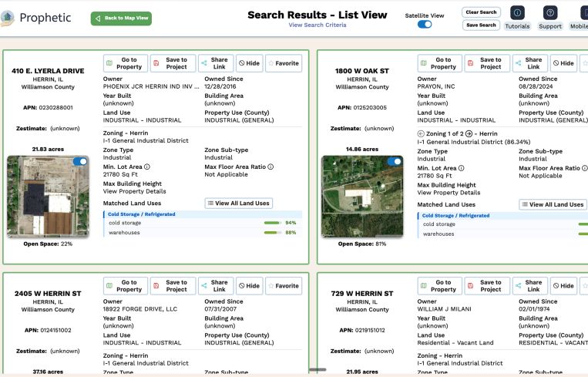The image size is (588, 377).
Task: Hide the 1800 W Oak St listing
Action: [563, 63]
